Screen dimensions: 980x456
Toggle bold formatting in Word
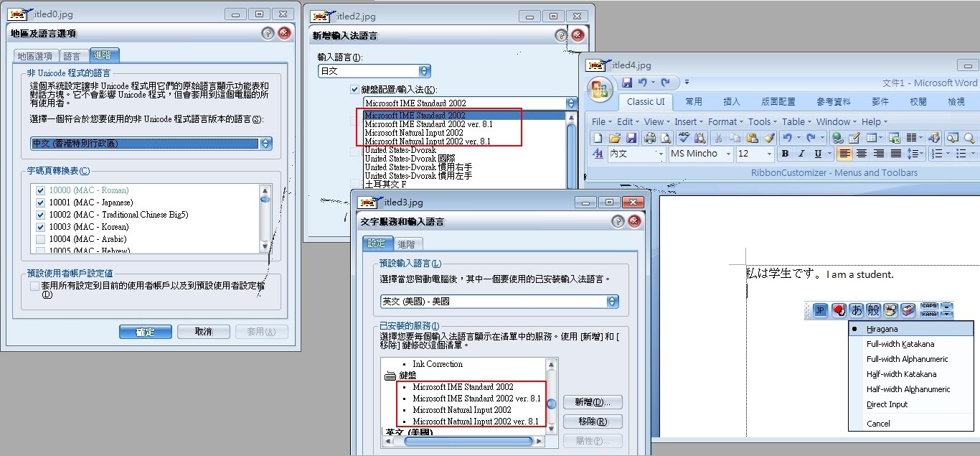pyautogui.click(x=785, y=154)
